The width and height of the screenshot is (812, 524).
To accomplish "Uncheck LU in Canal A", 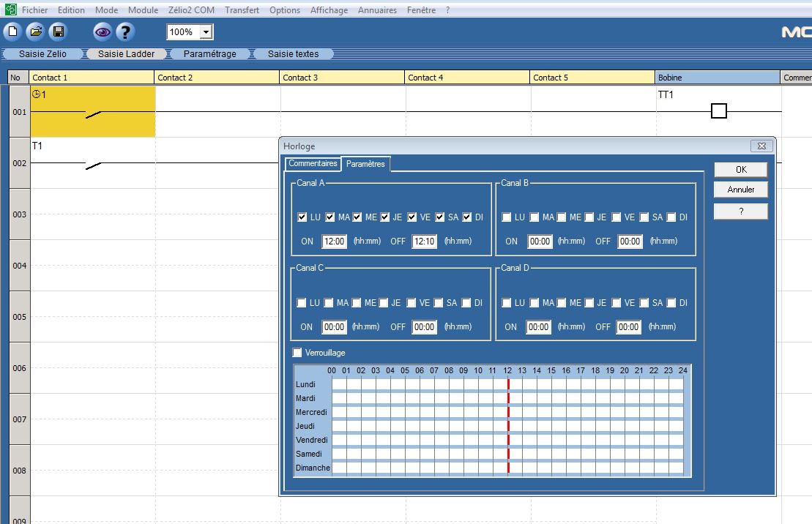I will 302,217.
